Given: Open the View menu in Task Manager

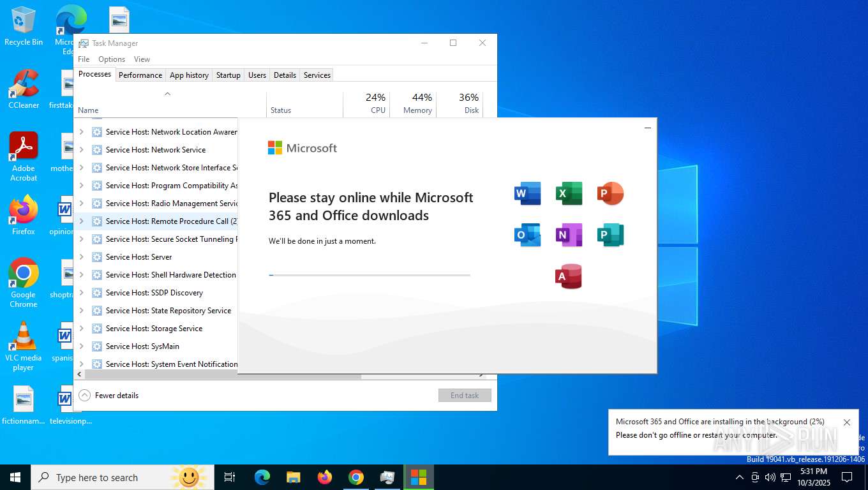Looking at the screenshot, I should point(142,59).
